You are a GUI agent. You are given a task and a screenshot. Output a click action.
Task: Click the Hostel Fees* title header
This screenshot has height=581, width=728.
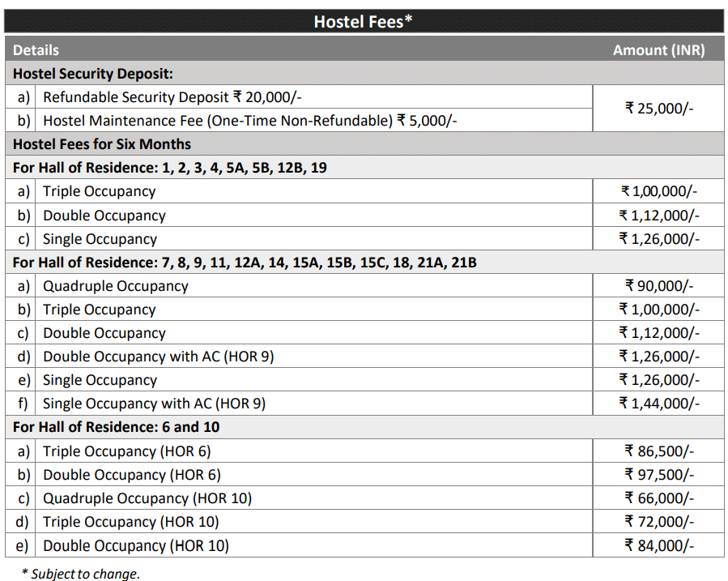pos(364,21)
